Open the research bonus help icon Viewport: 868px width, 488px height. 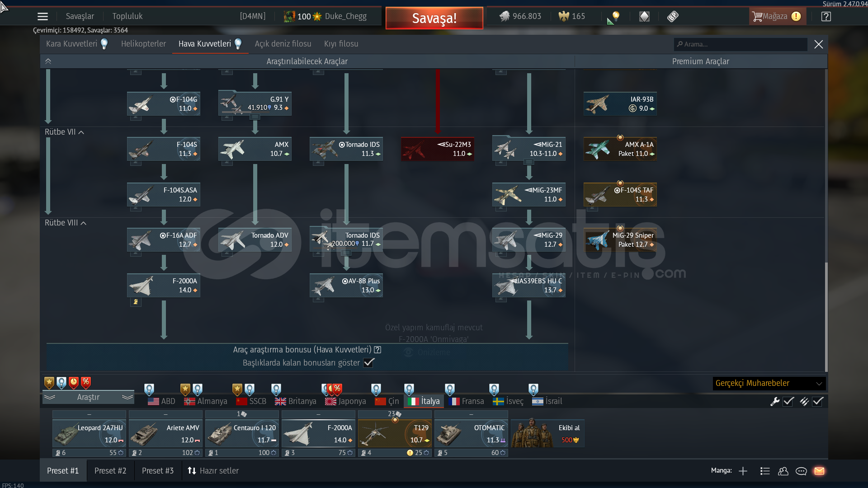coord(377,350)
